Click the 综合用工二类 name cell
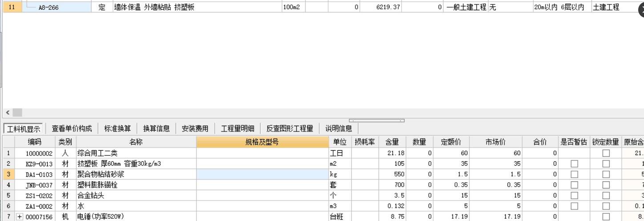The width and height of the screenshot is (644, 221). (136, 153)
